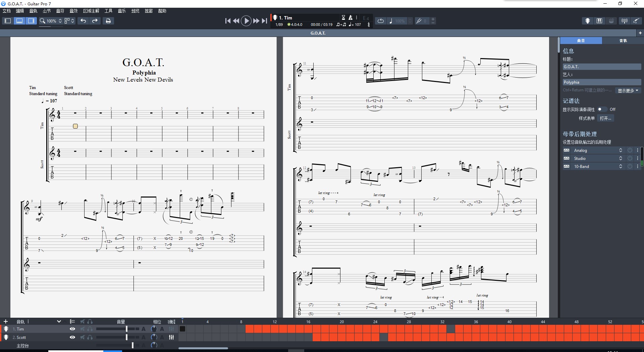The height and width of the screenshot is (352, 644).
Task: Click the tempo 107 display
Action: pyautogui.click(x=355, y=25)
